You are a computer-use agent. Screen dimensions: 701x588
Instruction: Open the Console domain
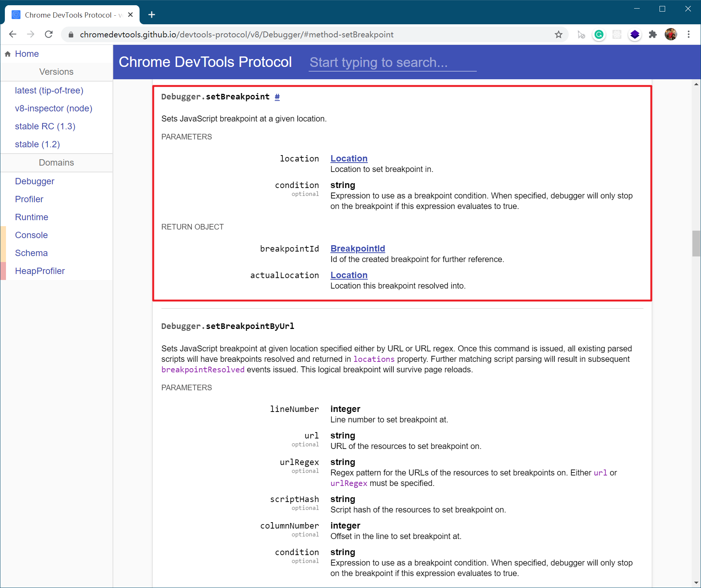pos(31,235)
